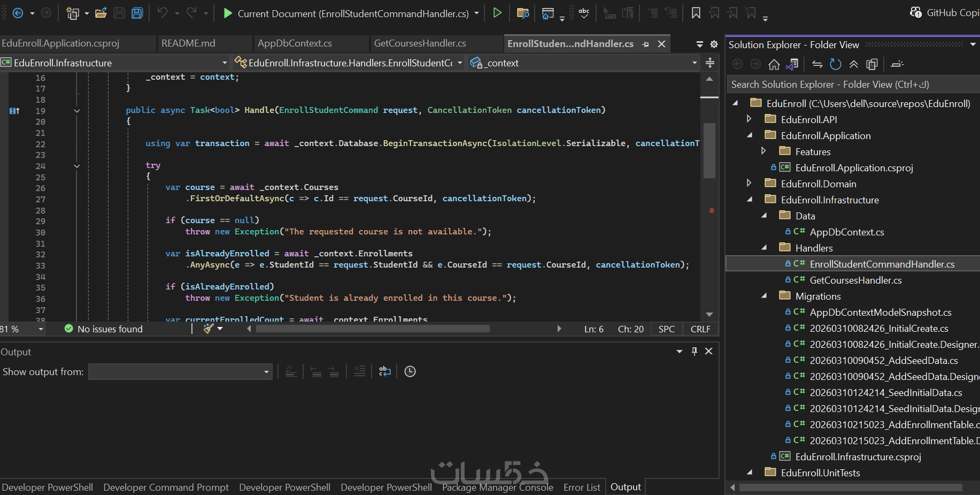Open the Error List tab
The image size is (980, 495).
pyautogui.click(x=581, y=487)
